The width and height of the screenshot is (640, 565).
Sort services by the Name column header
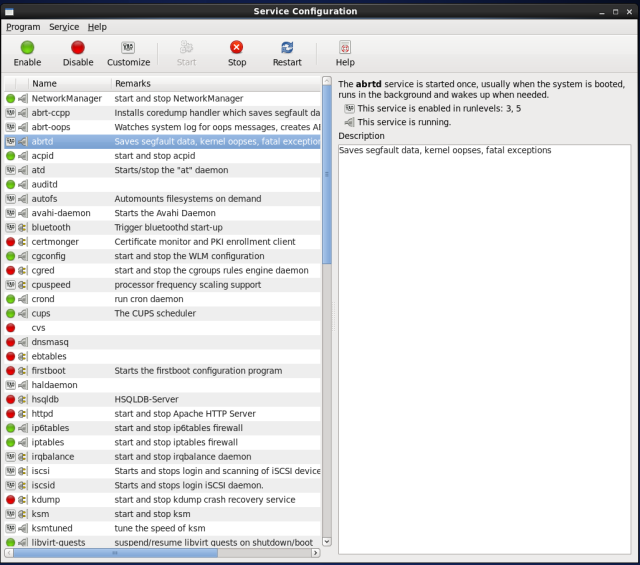[x=70, y=83]
